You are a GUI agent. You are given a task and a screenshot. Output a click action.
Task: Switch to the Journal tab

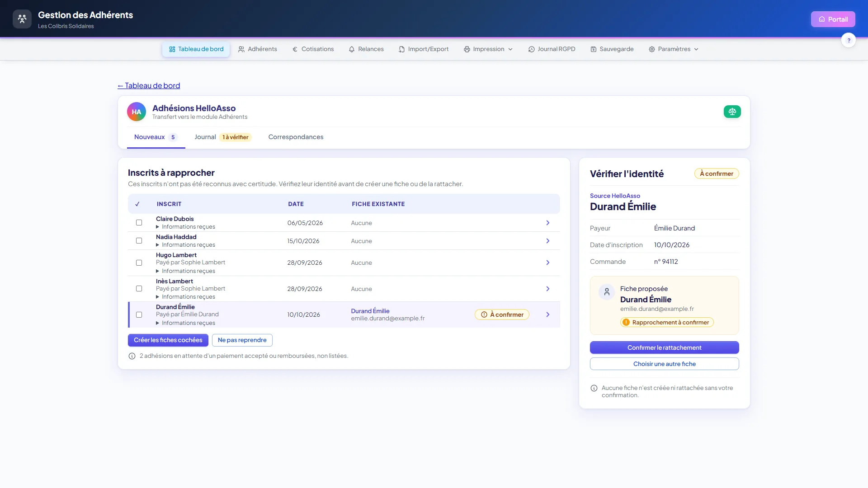point(222,137)
